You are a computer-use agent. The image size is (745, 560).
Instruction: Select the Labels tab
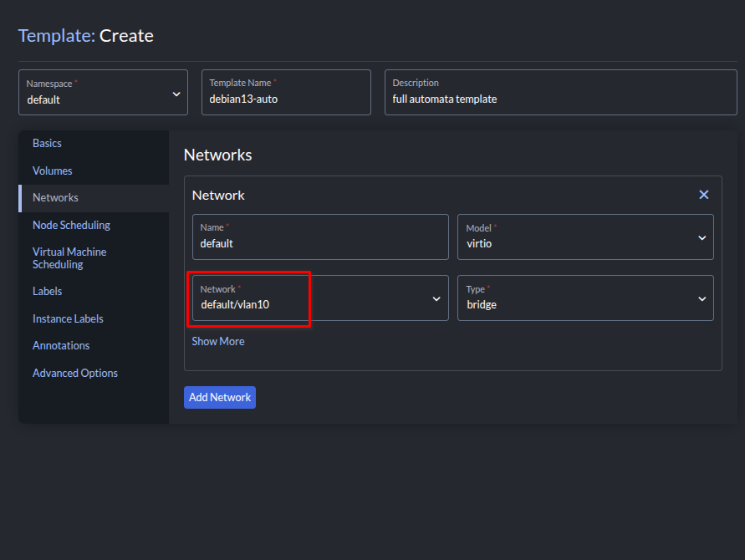pos(47,292)
